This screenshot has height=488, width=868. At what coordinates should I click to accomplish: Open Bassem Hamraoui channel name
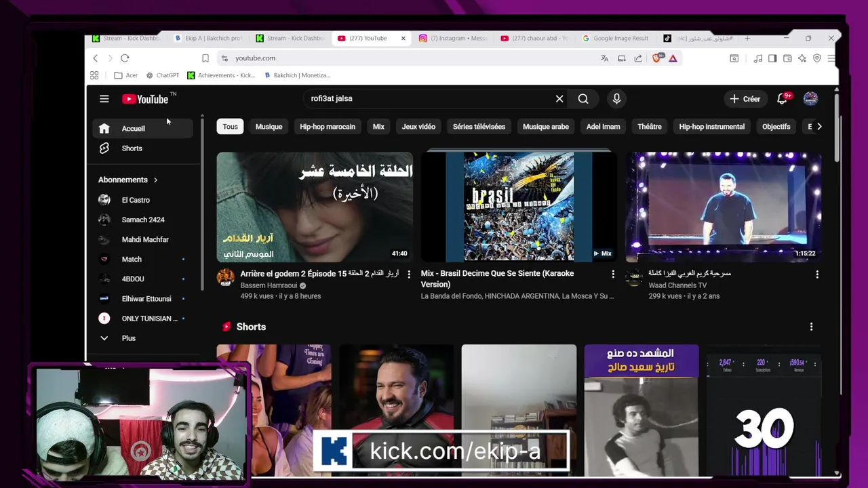(x=269, y=285)
